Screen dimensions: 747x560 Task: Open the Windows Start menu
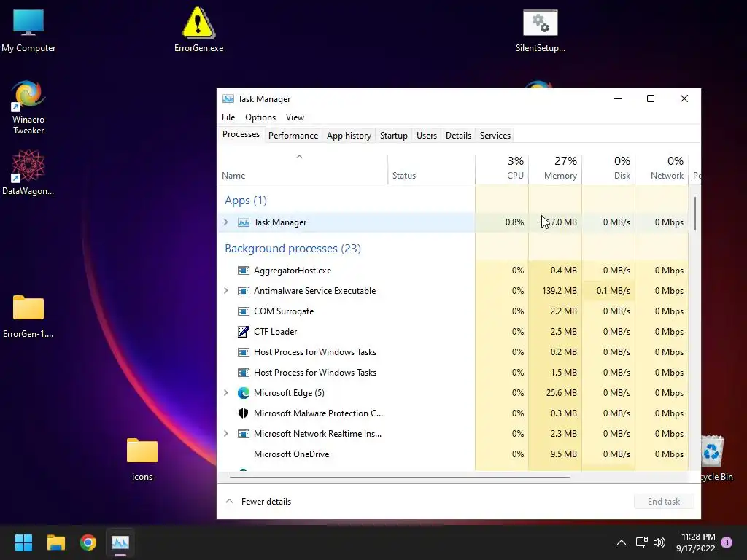pos(23,542)
